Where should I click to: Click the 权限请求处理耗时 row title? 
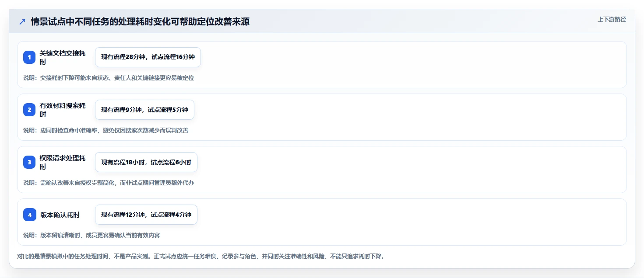[63, 162]
